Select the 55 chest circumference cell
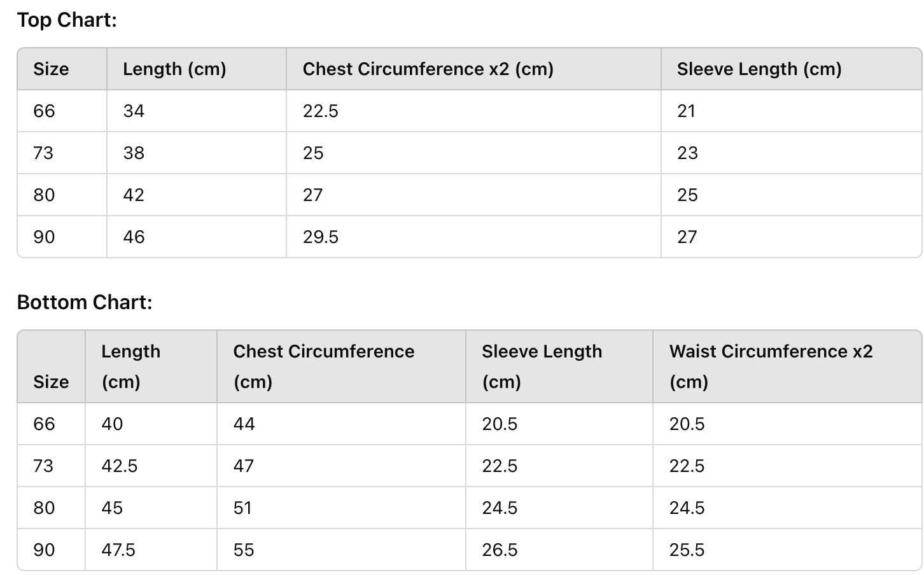This screenshot has width=924, height=575. pyautogui.click(x=244, y=550)
